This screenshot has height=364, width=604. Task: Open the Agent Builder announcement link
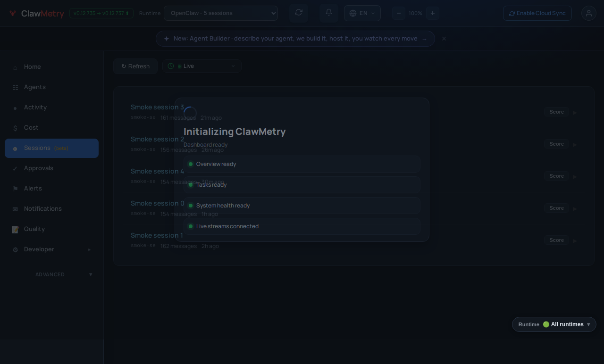pyautogui.click(x=295, y=39)
